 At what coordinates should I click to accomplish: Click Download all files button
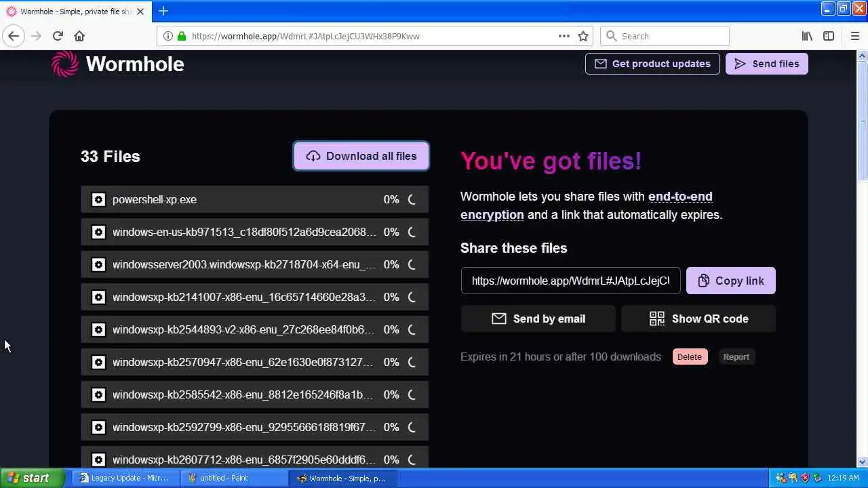[361, 156]
